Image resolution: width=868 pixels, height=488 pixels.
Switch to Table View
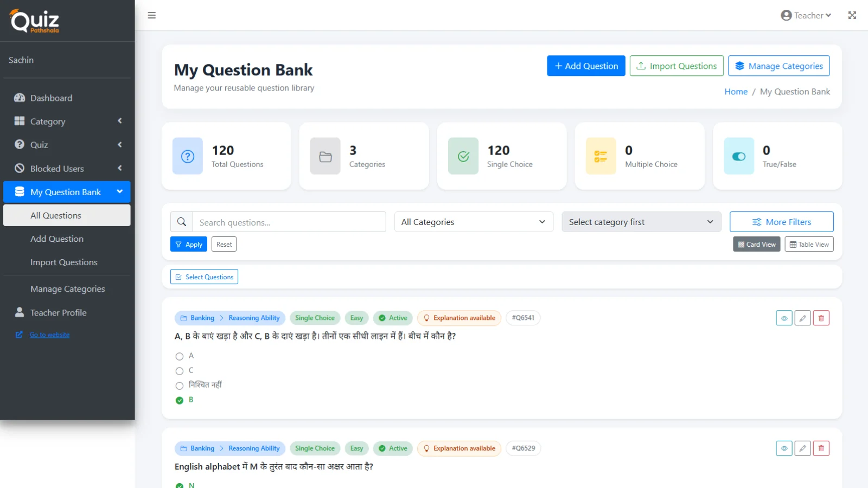point(809,245)
